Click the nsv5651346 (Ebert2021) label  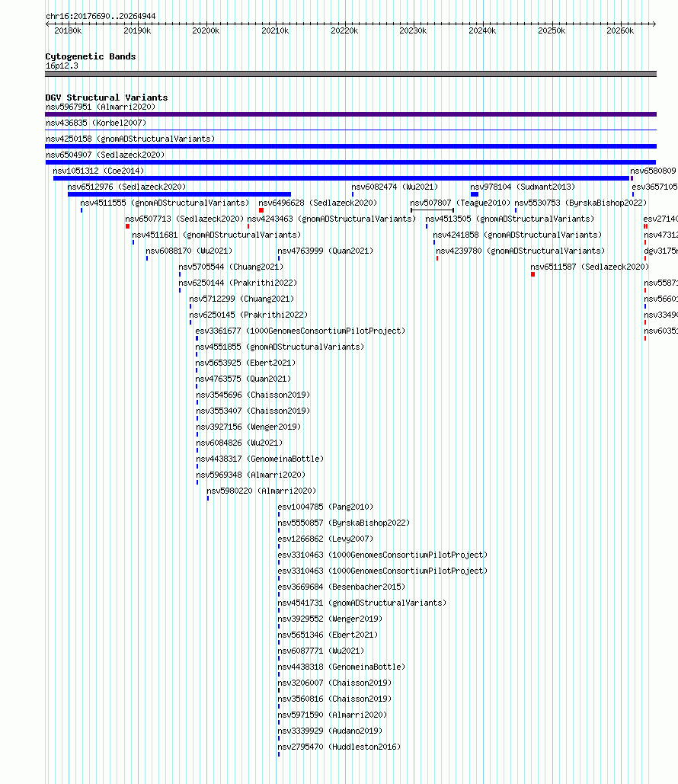(328, 635)
